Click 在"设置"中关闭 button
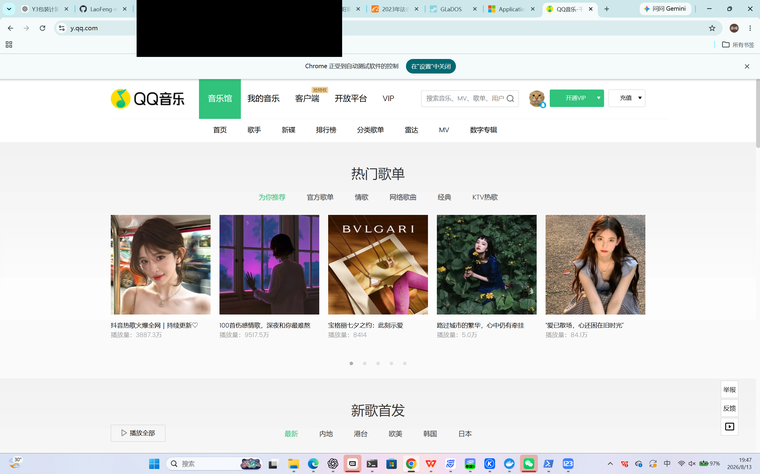760x474 pixels. (430, 66)
